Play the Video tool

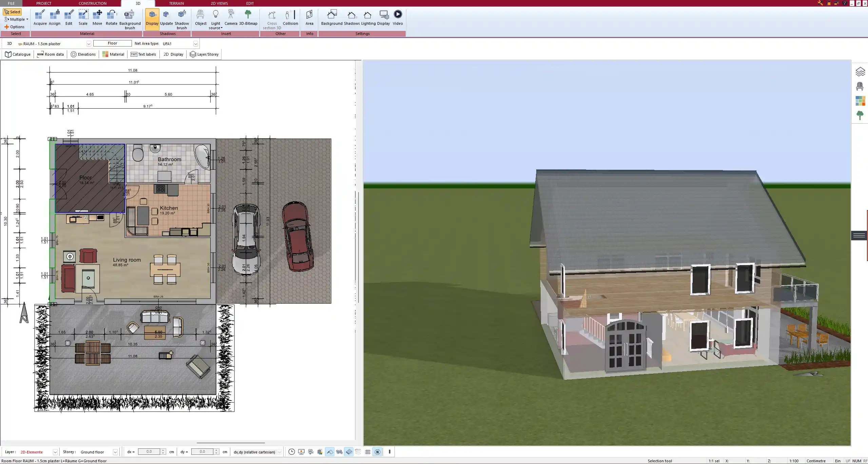[398, 18]
